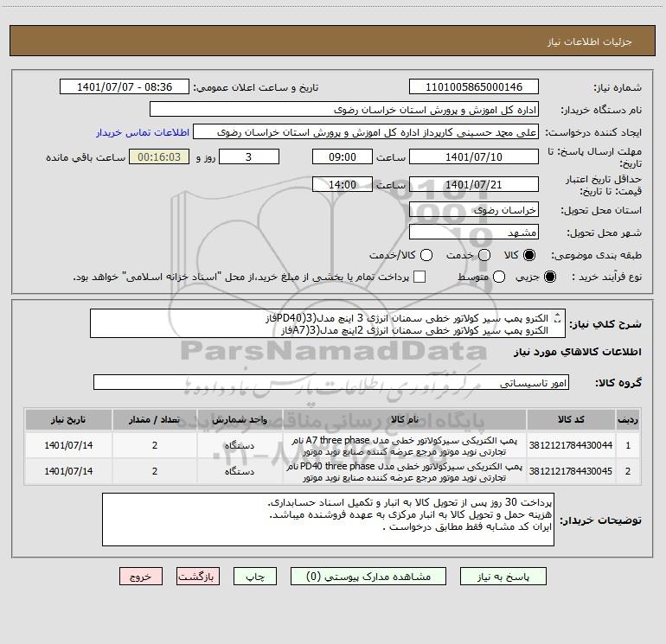Screen dimensions: 666x644
Task: Select the کالا/خدمت radio button
Action: [426, 255]
